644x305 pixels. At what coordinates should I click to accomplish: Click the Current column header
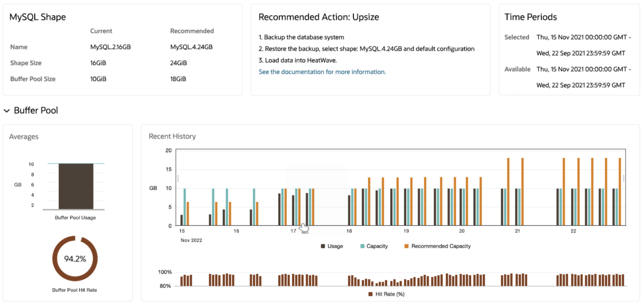point(101,31)
